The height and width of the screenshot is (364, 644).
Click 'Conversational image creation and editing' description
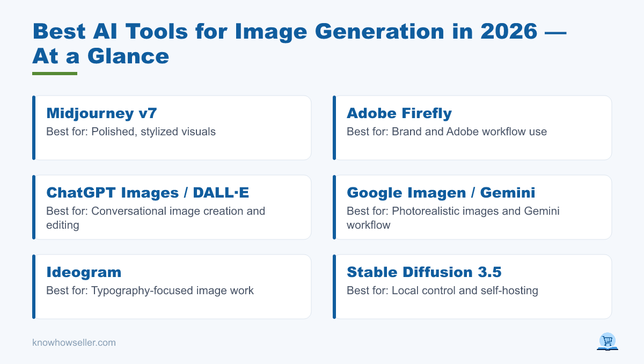[x=156, y=218]
